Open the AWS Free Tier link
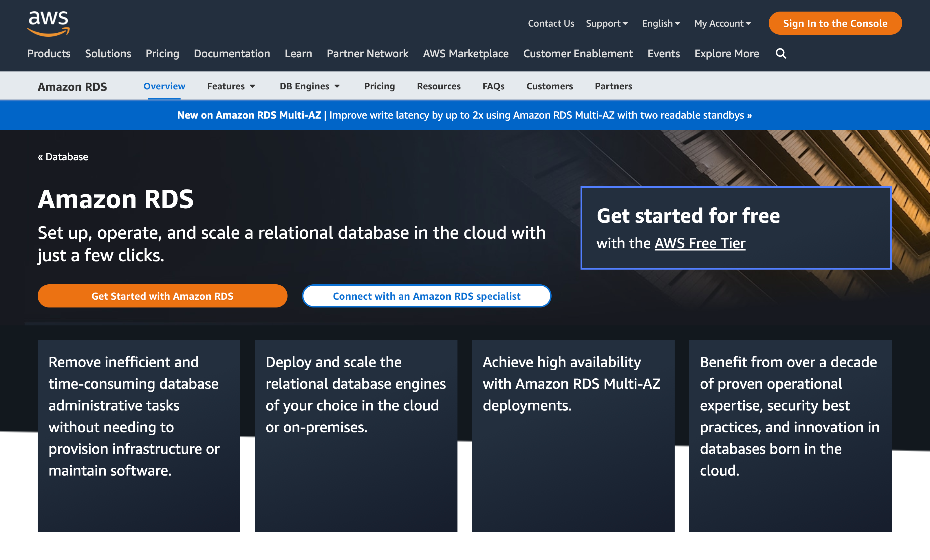The width and height of the screenshot is (930, 560). tap(700, 243)
